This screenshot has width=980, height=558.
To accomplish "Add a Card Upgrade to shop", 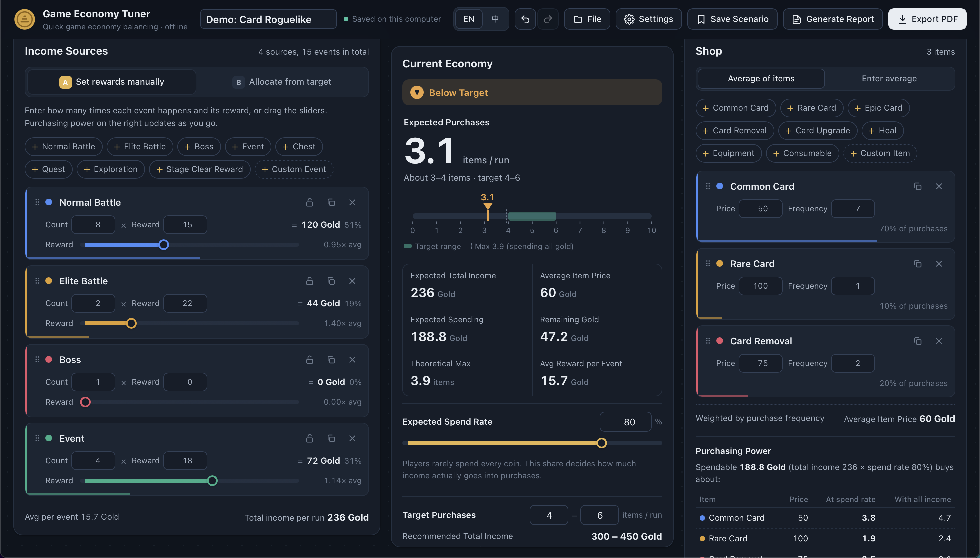I will (x=818, y=131).
